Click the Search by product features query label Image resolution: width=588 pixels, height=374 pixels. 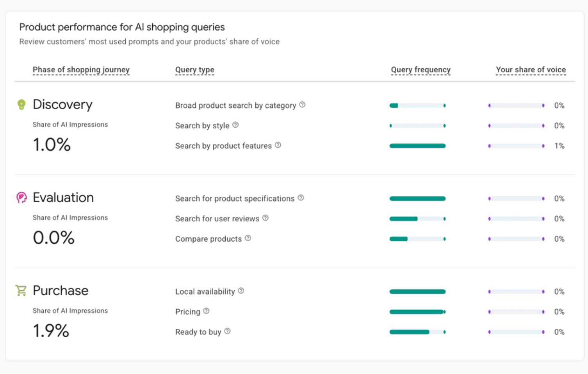[x=223, y=146]
